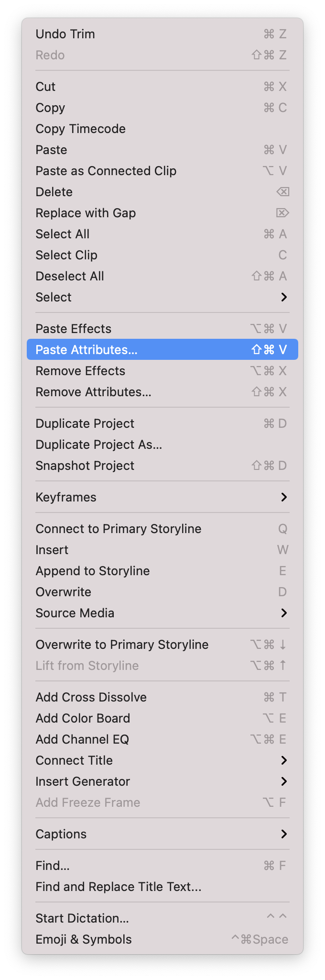Click Copy Timecode
Viewport: 325px width, 980px height.
pyautogui.click(x=162, y=129)
